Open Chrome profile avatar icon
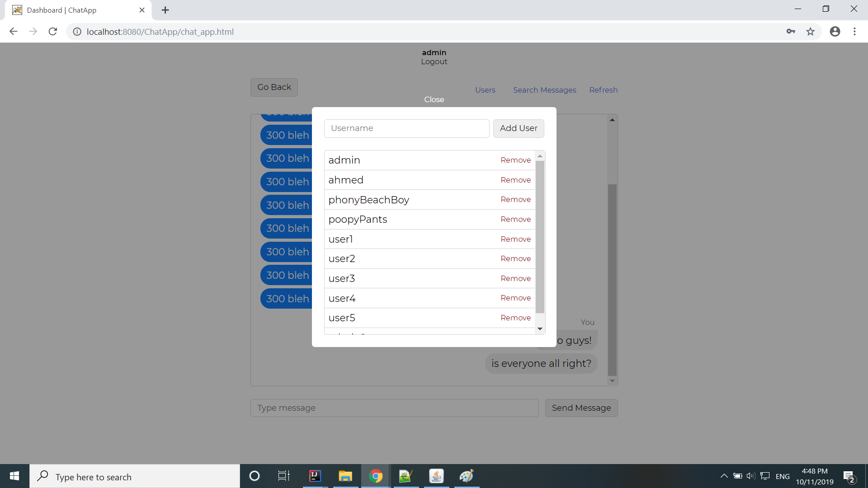Image resolution: width=868 pixels, height=488 pixels. pyautogui.click(x=835, y=32)
